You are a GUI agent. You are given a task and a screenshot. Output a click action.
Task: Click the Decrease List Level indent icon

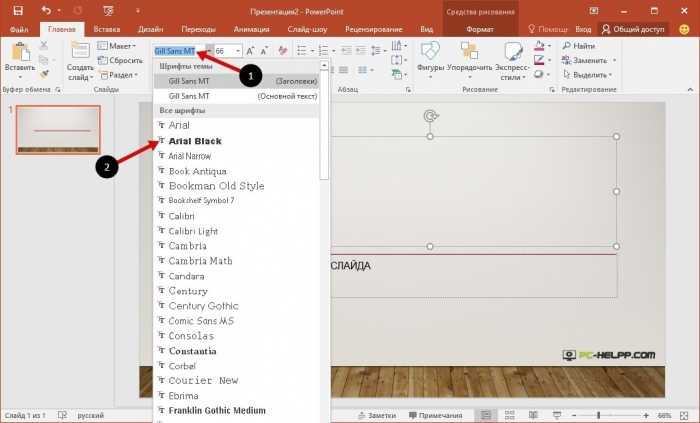tap(346, 50)
